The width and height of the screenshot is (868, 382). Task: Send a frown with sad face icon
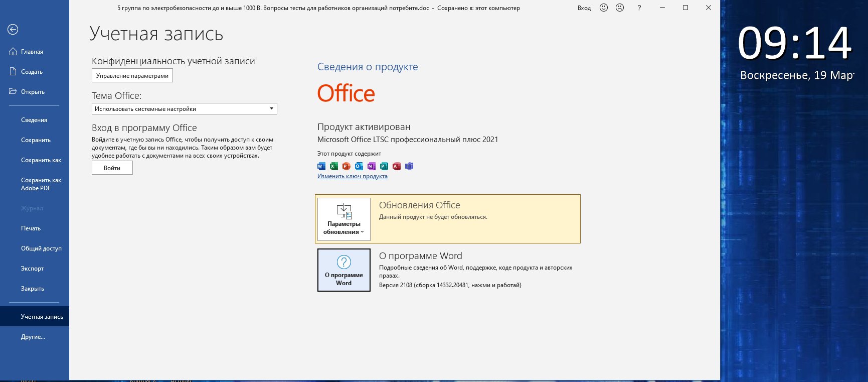pyautogui.click(x=620, y=8)
